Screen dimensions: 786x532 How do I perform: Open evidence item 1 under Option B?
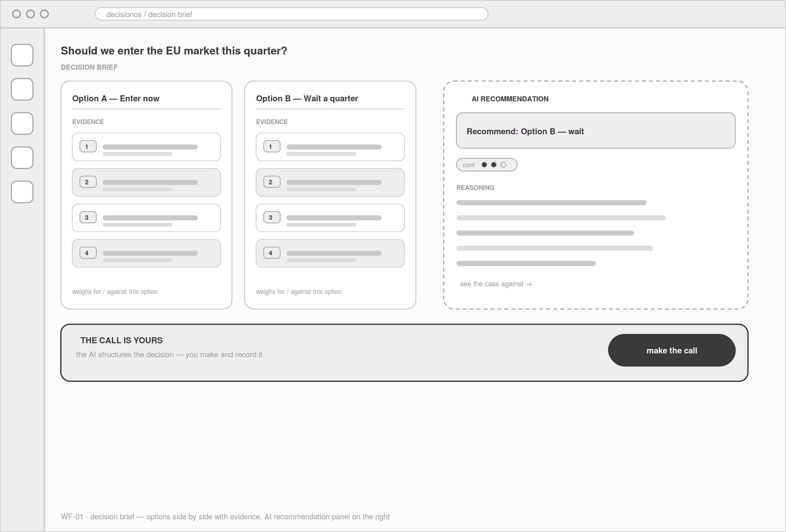point(330,147)
